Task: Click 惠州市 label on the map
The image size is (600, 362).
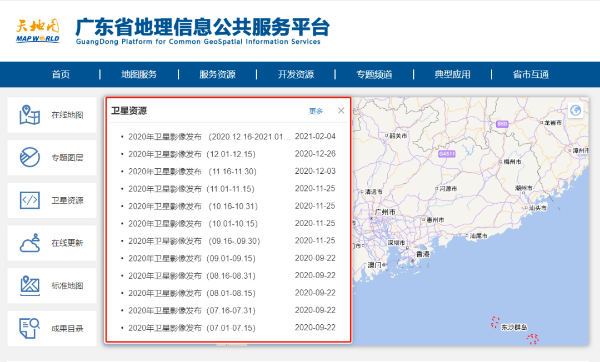Action: click(x=435, y=220)
